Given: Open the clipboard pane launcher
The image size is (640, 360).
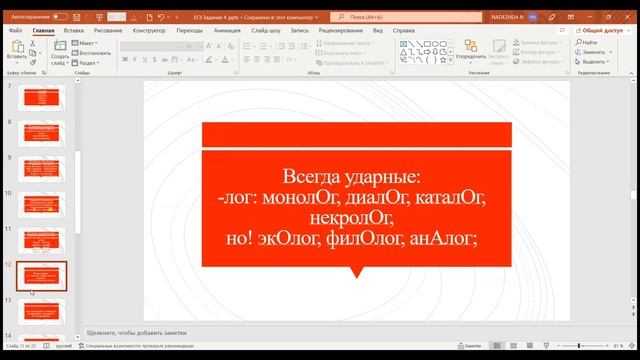Looking at the screenshot, I should click(44, 73).
